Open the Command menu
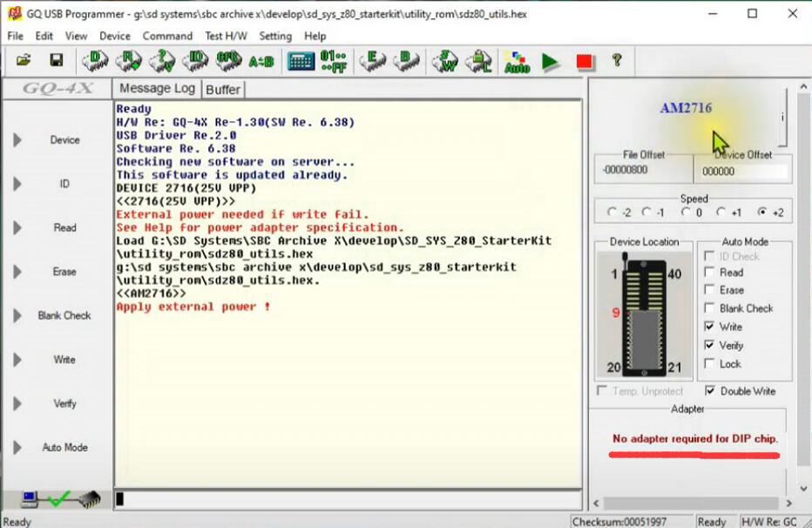This screenshot has width=812, height=528. pyautogui.click(x=167, y=36)
